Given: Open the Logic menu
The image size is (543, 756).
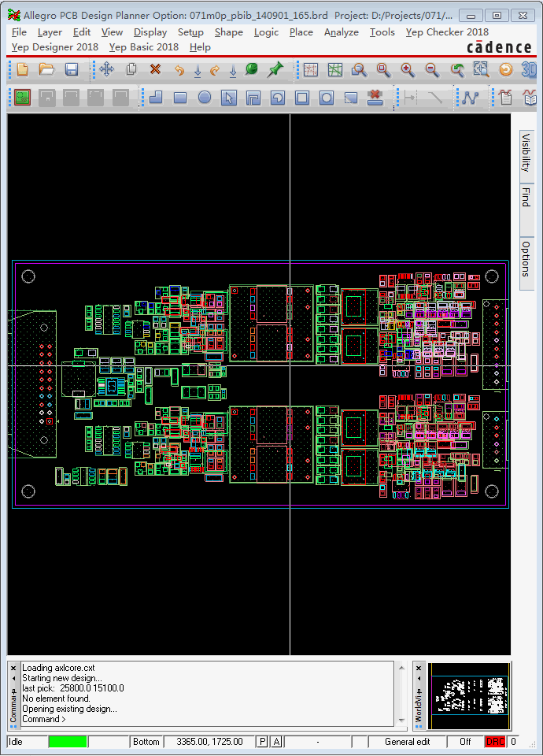Looking at the screenshot, I should (x=267, y=32).
